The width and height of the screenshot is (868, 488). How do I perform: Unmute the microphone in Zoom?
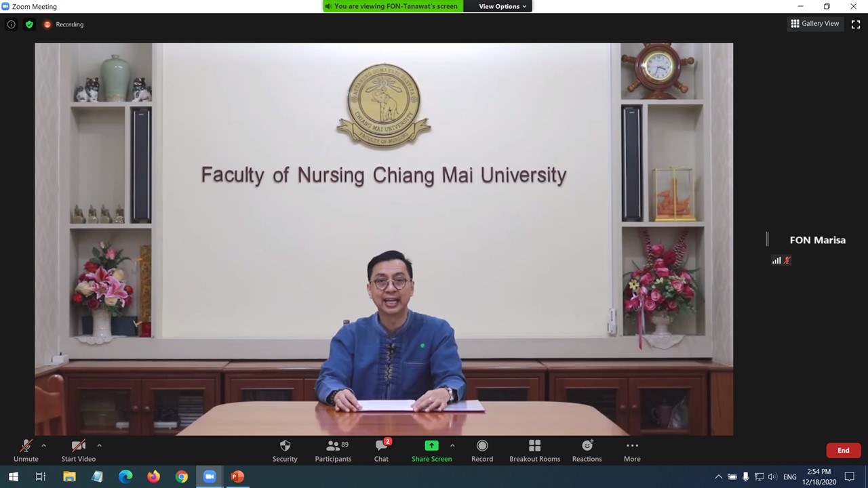(26, 451)
